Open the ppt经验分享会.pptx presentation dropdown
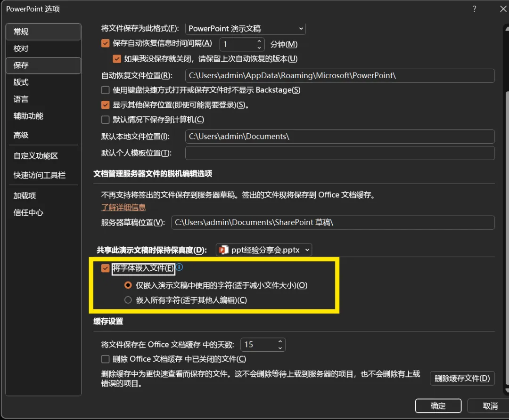 264,250
